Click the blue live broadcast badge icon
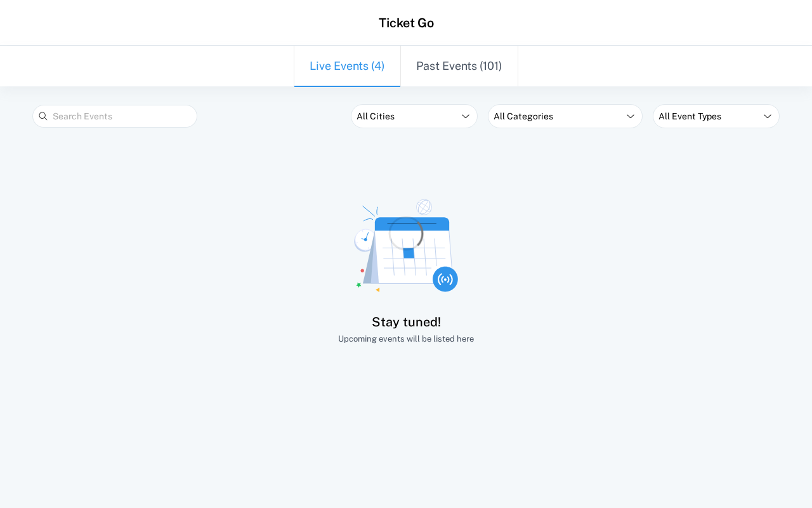The image size is (812, 508). [x=445, y=279]
